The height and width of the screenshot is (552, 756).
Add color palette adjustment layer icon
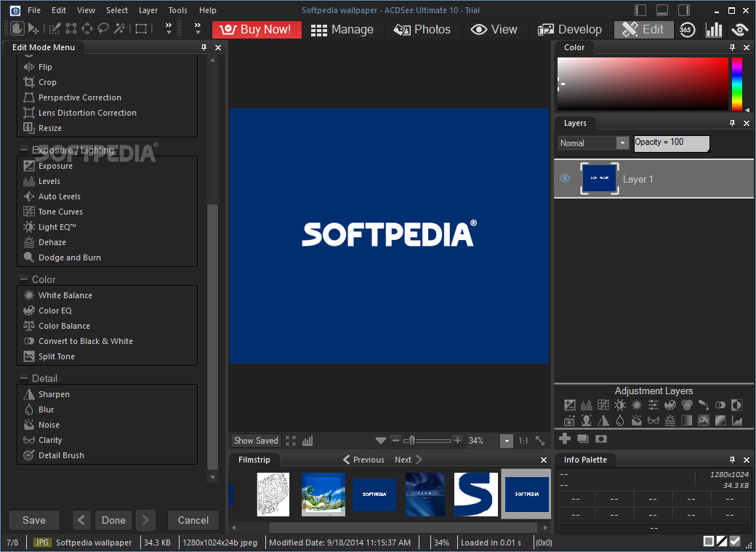(670, 405)
